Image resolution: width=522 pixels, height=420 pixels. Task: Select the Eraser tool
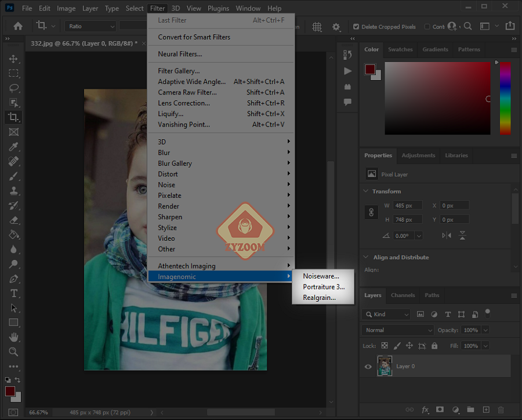[13, 220]
